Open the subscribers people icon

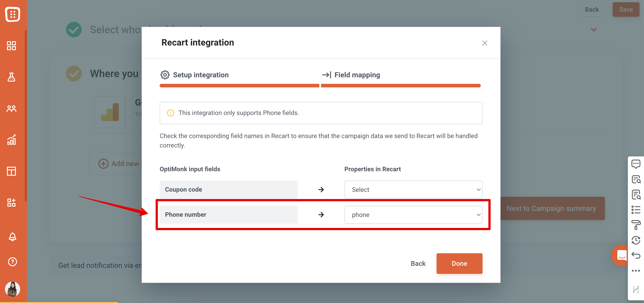[11, 109]
